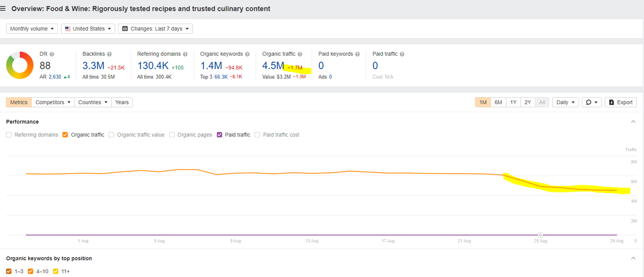Open the comment annotations dropdown icon

pyautogui.click(x=592, y=102)
